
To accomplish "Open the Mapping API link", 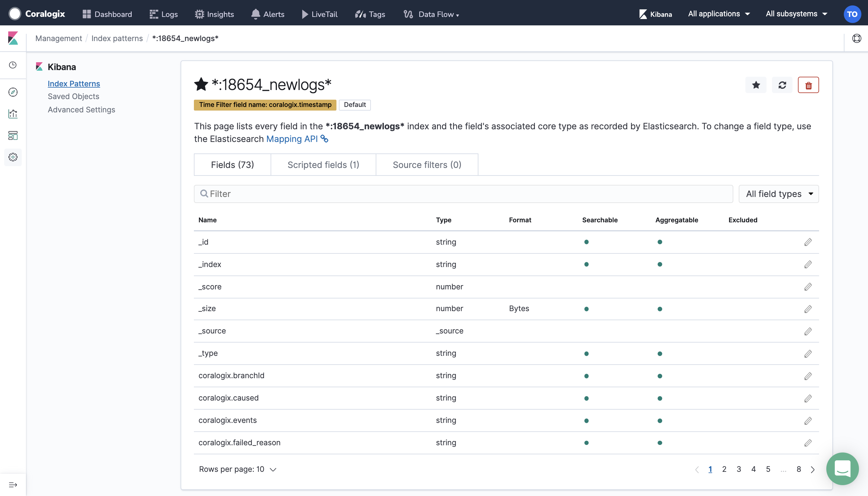I will tap(297, 139).
